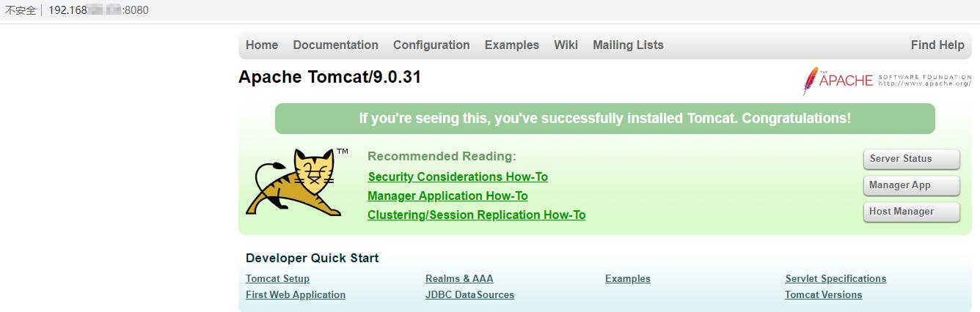Open Manager Application How-To link
The height and width of the screenshot is (312, 980).
coord(447,196)
